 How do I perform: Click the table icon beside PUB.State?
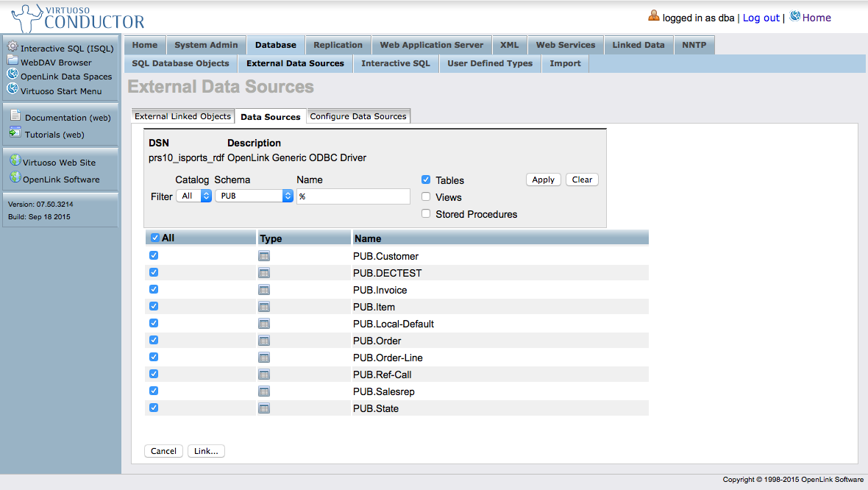point(264,408)
